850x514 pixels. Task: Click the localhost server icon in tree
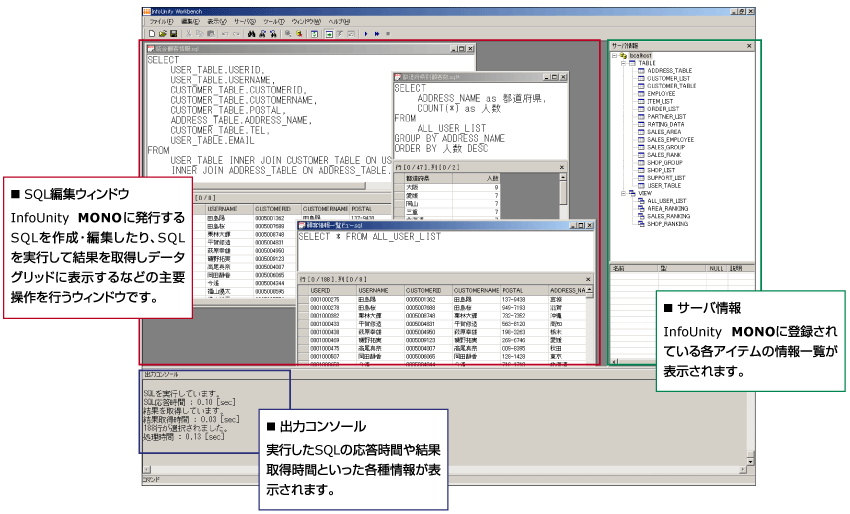click(623, 55)
